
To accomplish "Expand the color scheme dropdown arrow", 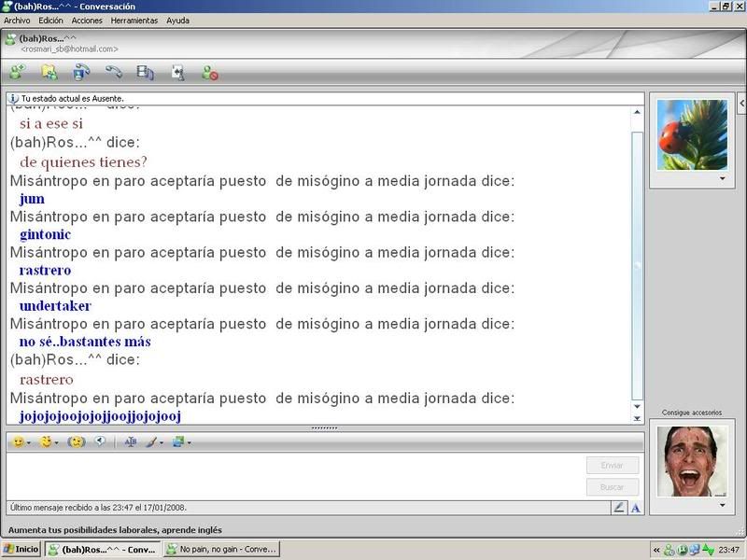I will click(x=162, y=443).
